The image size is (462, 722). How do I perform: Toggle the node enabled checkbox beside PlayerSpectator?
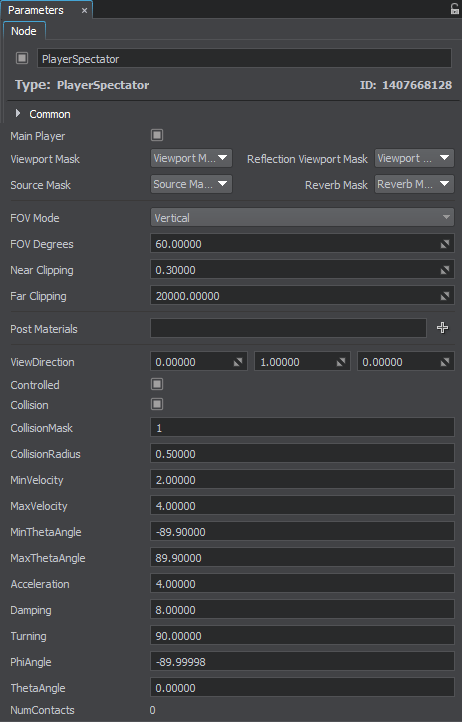(x=22, y=58)
